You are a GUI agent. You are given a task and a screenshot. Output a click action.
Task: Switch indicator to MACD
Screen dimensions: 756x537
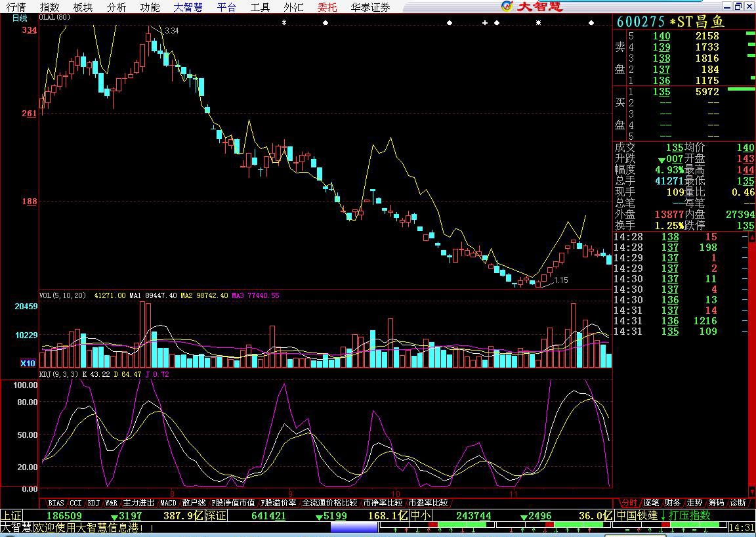(168, 503)
